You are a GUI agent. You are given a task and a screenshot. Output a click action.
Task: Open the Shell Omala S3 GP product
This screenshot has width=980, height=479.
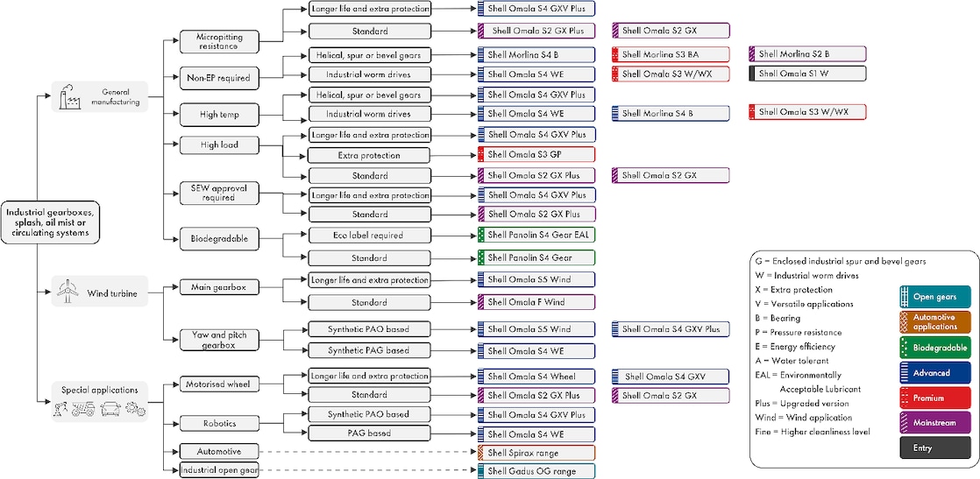click(536, 154)
